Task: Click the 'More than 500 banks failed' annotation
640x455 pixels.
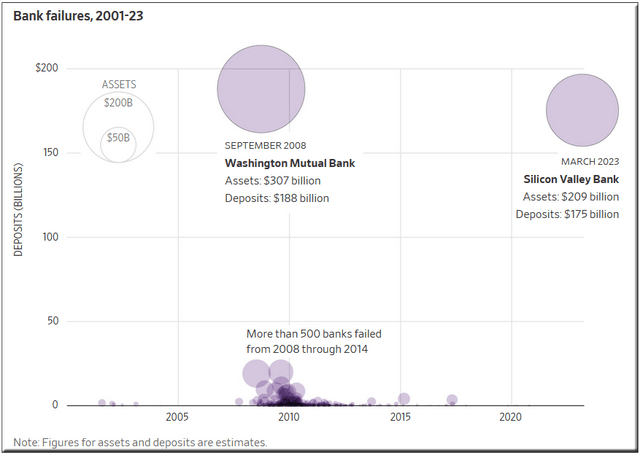Action: coord(314,334)
